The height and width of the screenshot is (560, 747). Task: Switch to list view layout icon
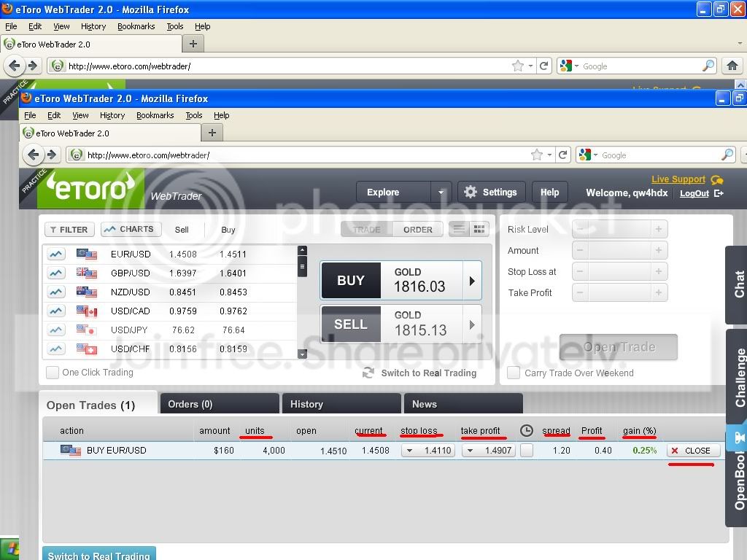pyautogui.click(x=460, y=230)
